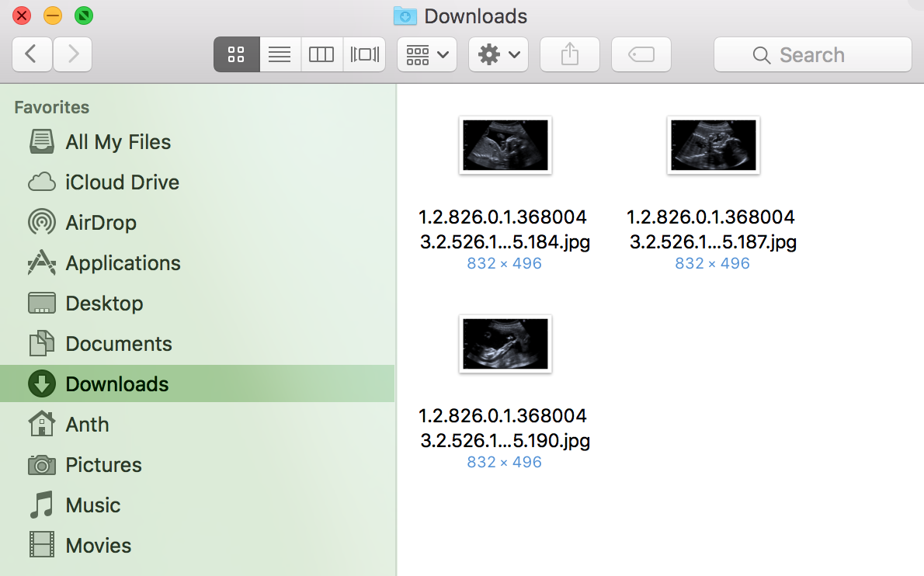This screenshot has height=576, width=924.
Task: Click the AirDrop radar icon
Action: click(42, 223)
